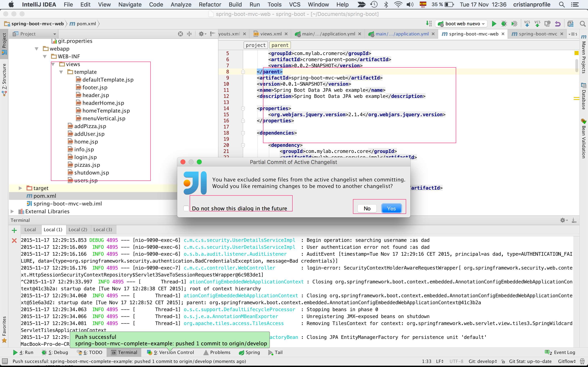
Task: Click No in the Partial Commit dialog
Action: [x=367, y=208]
